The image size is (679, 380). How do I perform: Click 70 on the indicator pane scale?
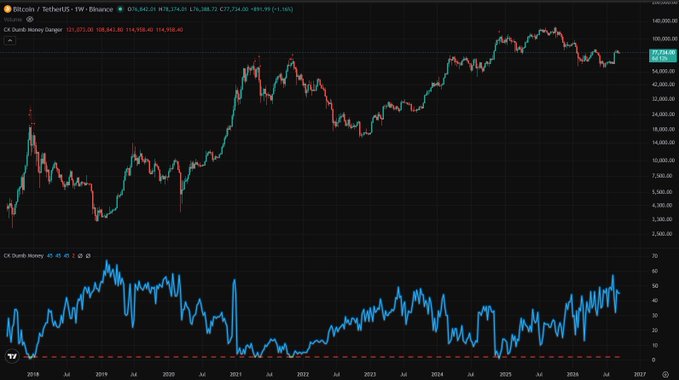coord(655,256)
